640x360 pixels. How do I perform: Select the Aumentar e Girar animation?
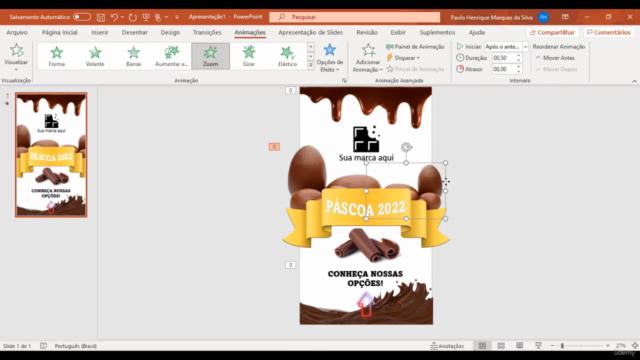click(172, 56)
